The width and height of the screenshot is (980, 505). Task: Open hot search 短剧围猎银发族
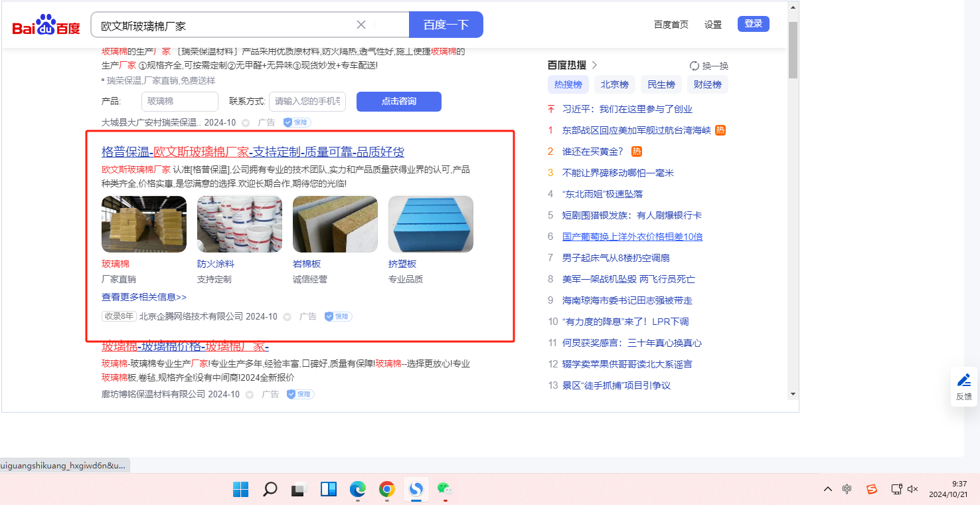(x=632, y=215)
